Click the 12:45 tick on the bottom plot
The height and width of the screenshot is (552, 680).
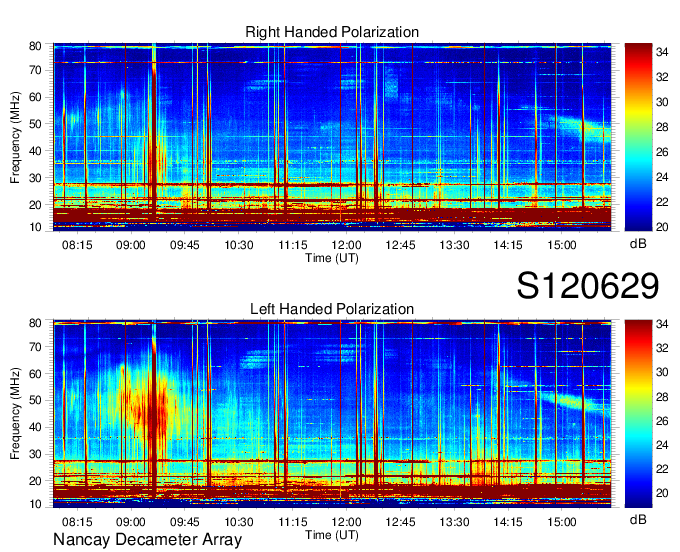[400, 522]
